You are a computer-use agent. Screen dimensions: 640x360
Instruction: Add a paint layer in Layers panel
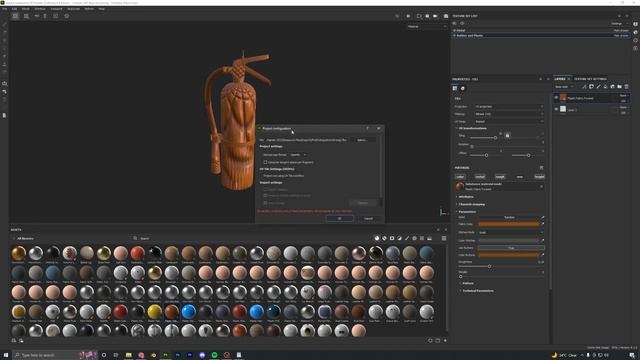(x=598, y=87)
